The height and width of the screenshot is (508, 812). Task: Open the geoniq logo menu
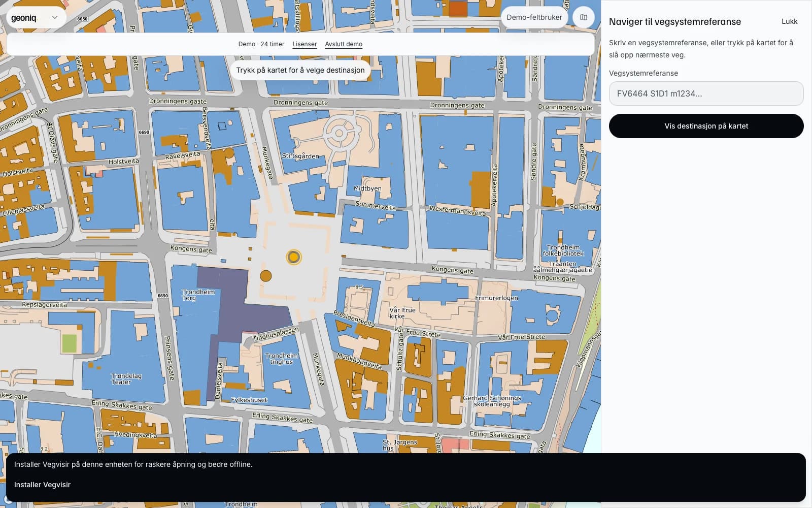click(x=24, y=18)
